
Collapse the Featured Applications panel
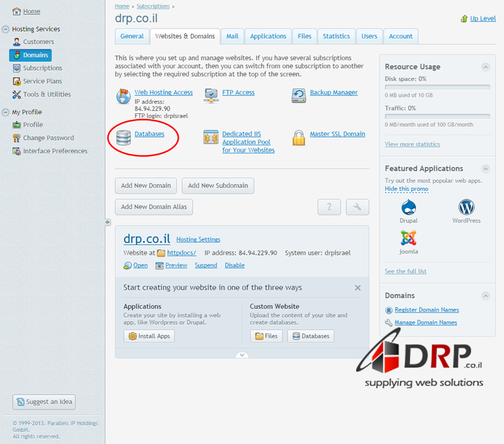pyautogui.click(x=486, y=168)
